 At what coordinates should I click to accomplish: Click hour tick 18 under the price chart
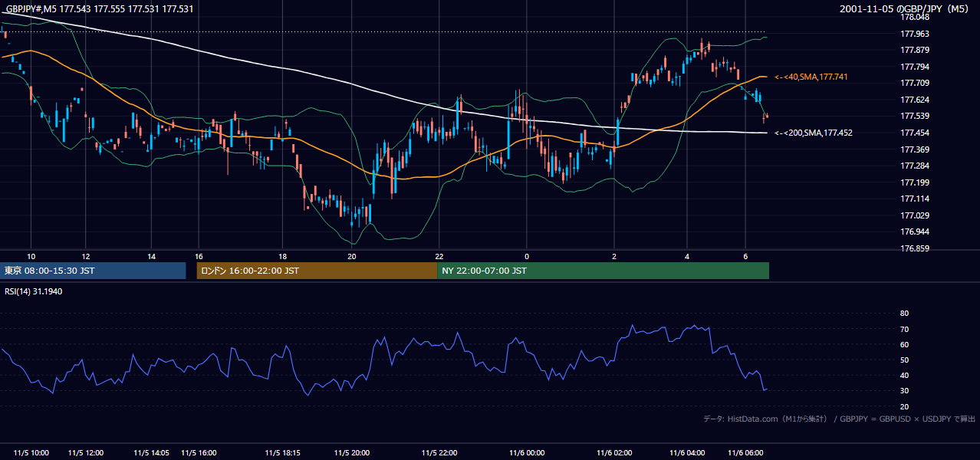click(x=283, y=256)
